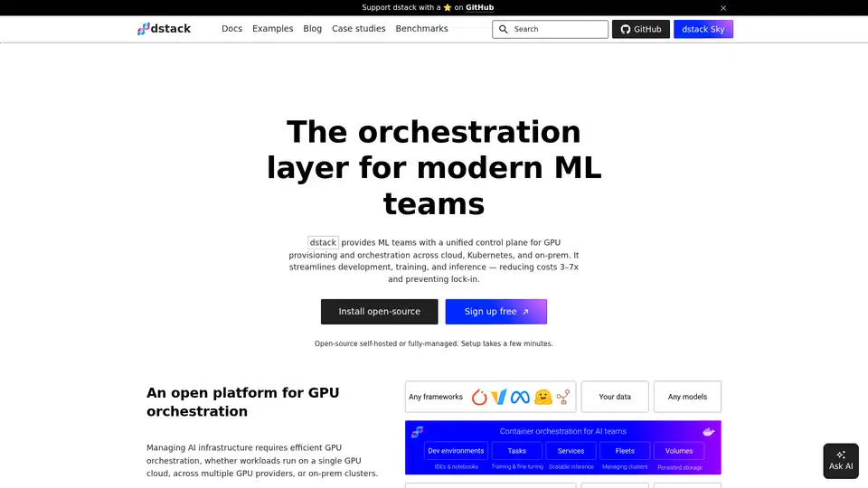Click the Docker whale icon

(708, 432)
